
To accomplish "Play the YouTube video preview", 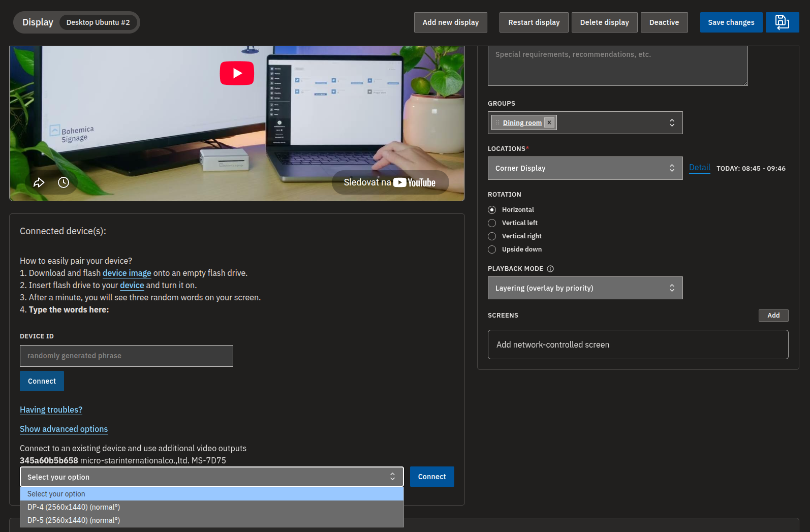I will [237, 73].
